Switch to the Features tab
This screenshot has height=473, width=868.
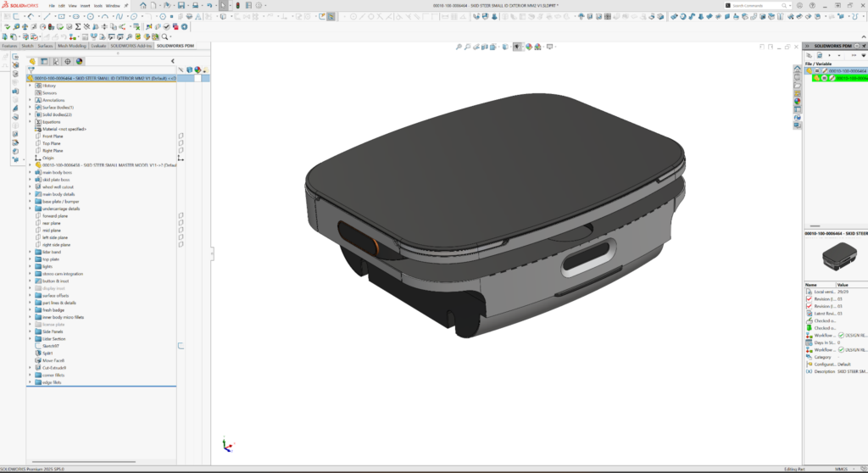click(x=9, y=46)
